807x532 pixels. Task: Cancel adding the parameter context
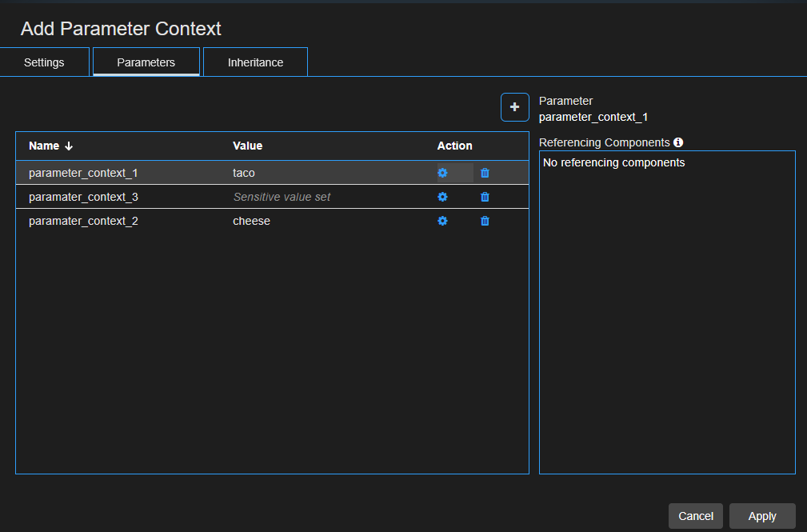click(695, 516)
